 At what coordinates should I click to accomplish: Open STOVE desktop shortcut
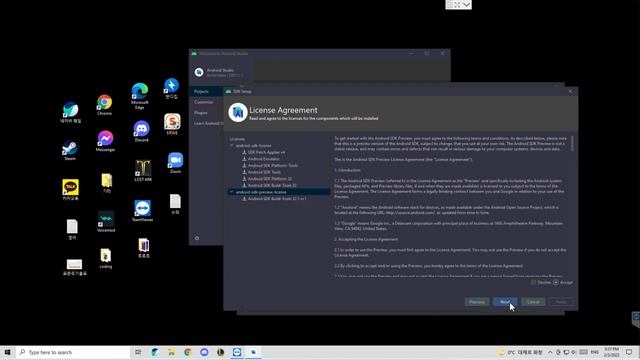(172, 124)
